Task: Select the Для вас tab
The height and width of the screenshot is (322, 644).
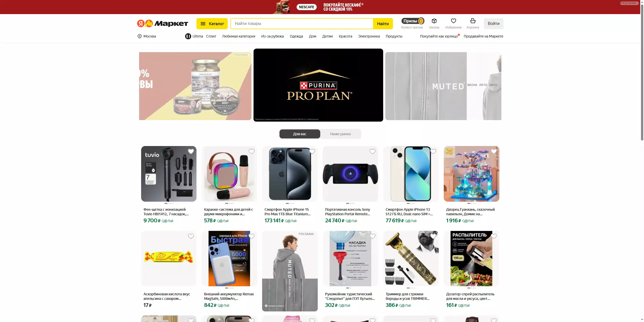Action: tap(300, 134)
